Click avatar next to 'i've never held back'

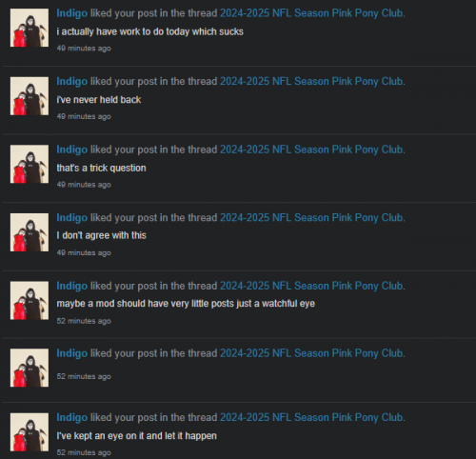[x=30, y=96]
